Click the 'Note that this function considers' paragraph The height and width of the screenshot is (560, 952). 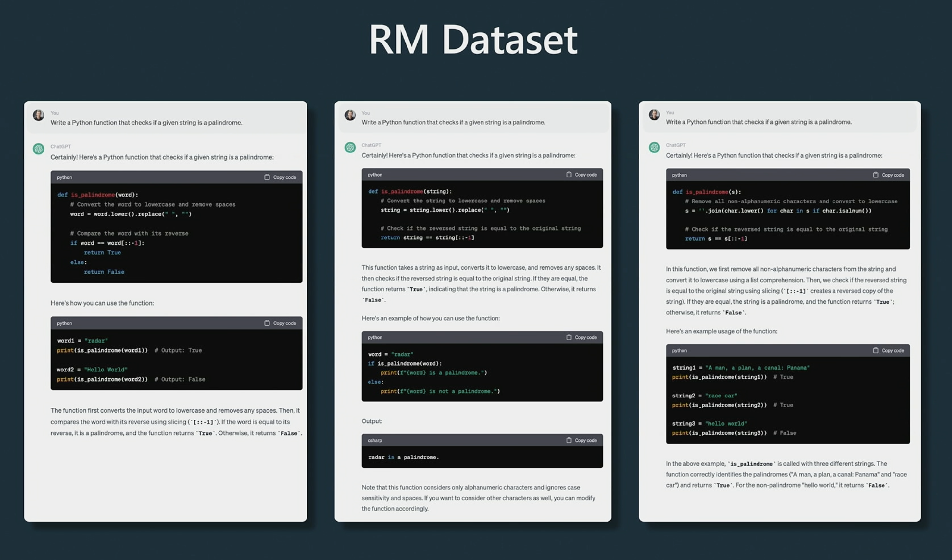[478, 498]
